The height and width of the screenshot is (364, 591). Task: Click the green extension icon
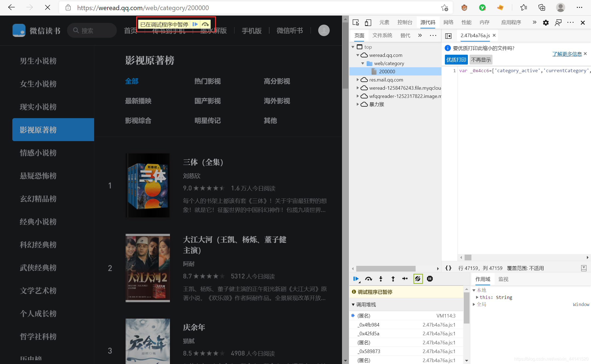482,8
